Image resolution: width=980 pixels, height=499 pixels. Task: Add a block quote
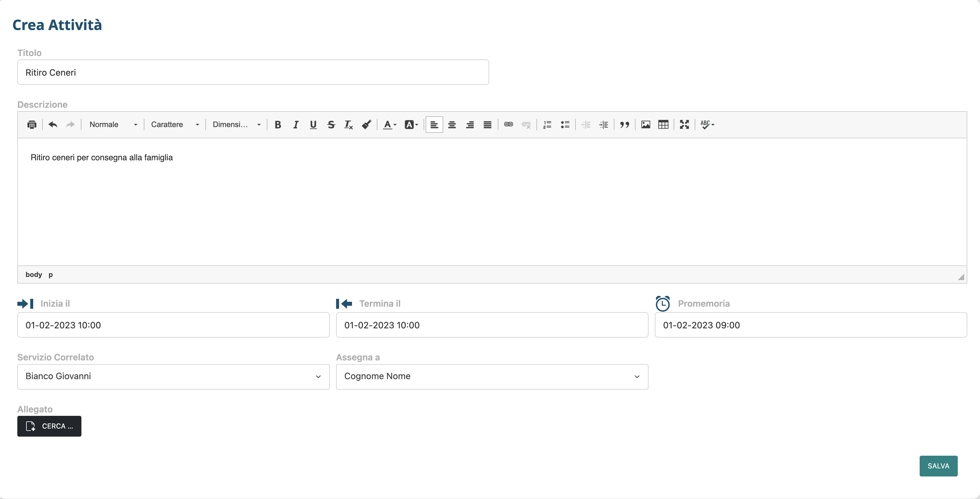point(624,124)
